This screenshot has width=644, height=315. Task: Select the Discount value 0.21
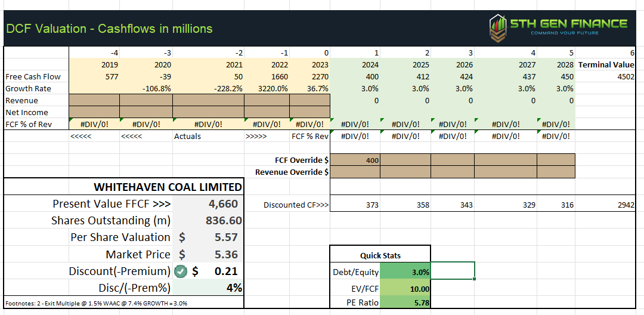click(208, 271)
